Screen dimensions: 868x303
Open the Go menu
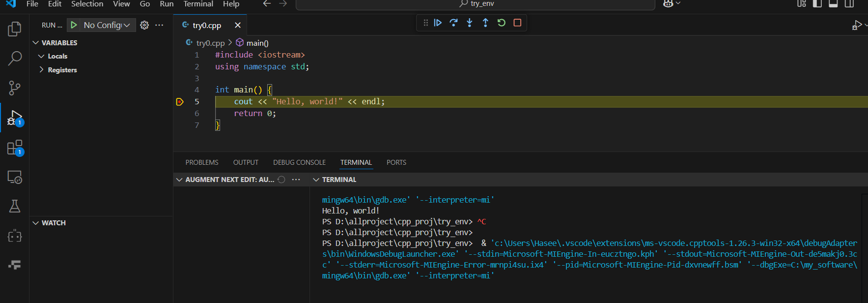point(145,4)
